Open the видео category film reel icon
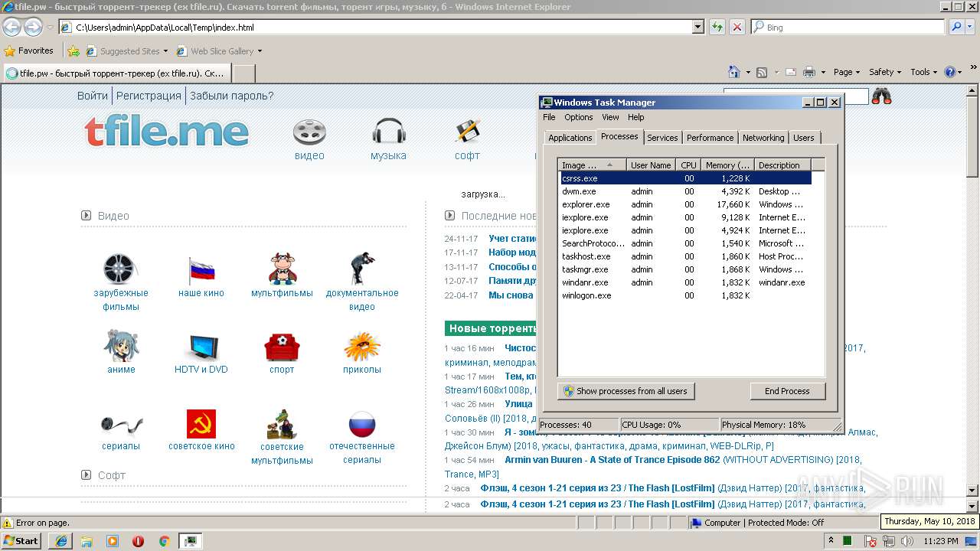Image resolution: width=980 pixels, height=551 pixels. coord(309,132)
